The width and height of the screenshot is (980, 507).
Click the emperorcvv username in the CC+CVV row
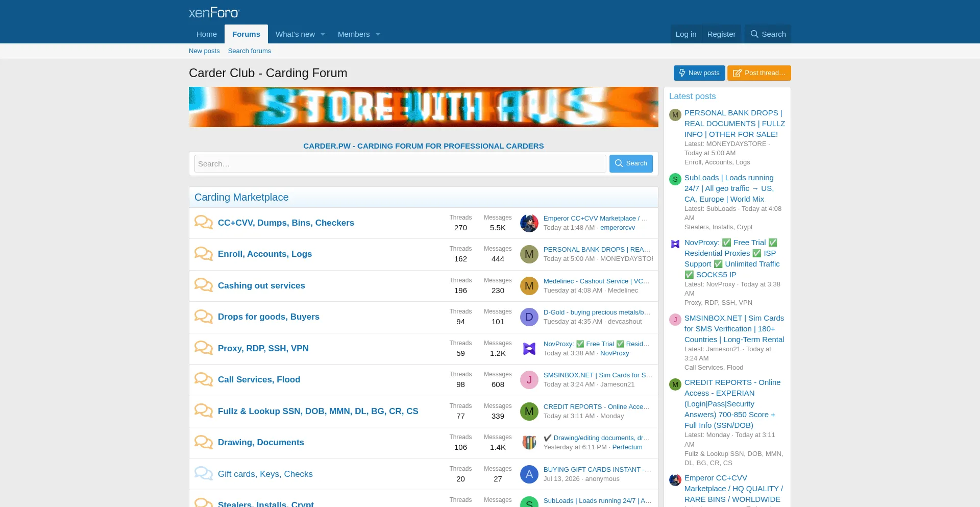click(x=618, y=228)
